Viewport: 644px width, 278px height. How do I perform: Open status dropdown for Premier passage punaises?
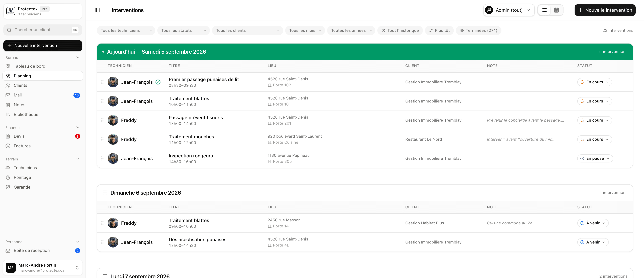(594, 82)
